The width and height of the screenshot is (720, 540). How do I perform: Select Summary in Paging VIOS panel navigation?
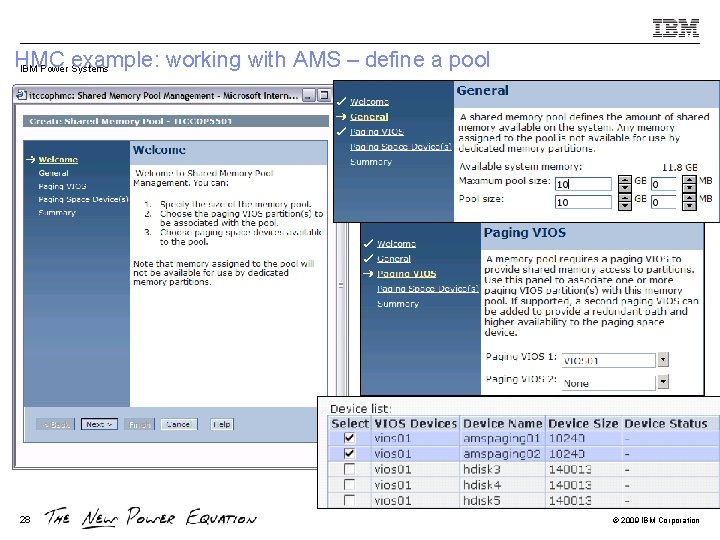(x=398, y=304)
